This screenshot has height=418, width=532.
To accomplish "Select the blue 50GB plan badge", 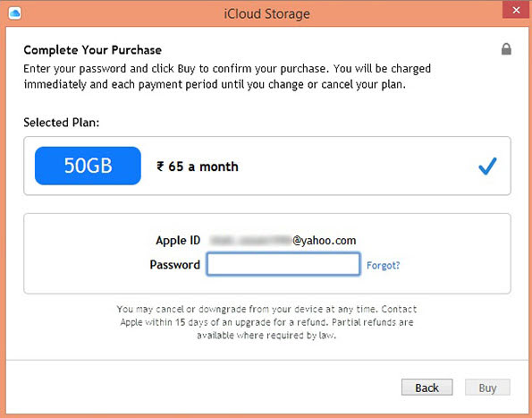I will pos(88,166).
